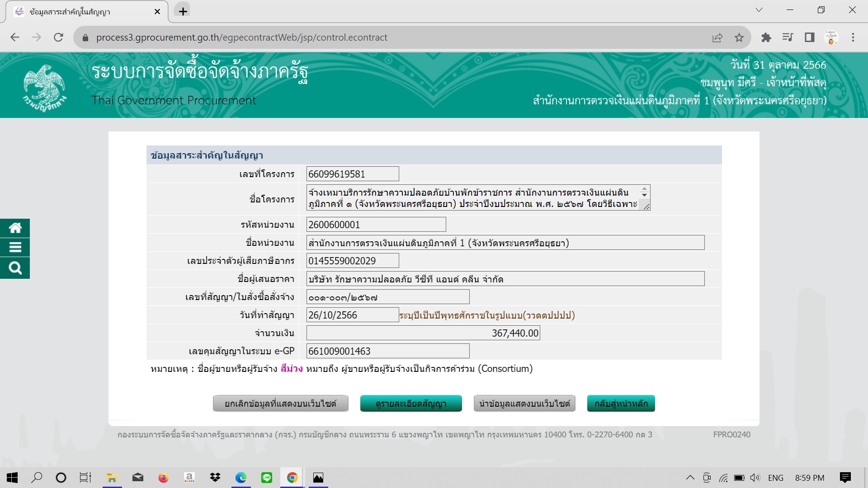Expand hidden icons in the system tray
The height and width of the screenshot is (488, 868).
coord(690,477)
